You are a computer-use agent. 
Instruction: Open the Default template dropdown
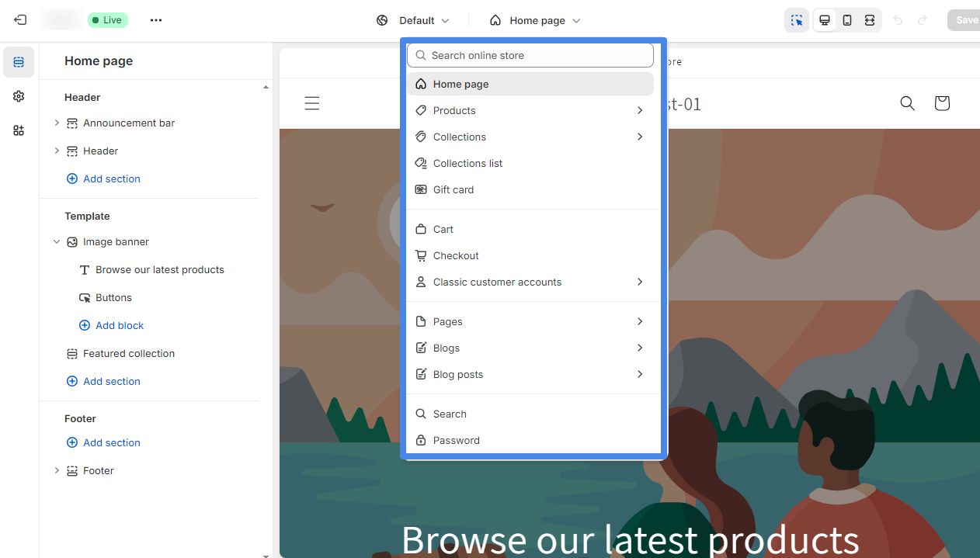413,20
